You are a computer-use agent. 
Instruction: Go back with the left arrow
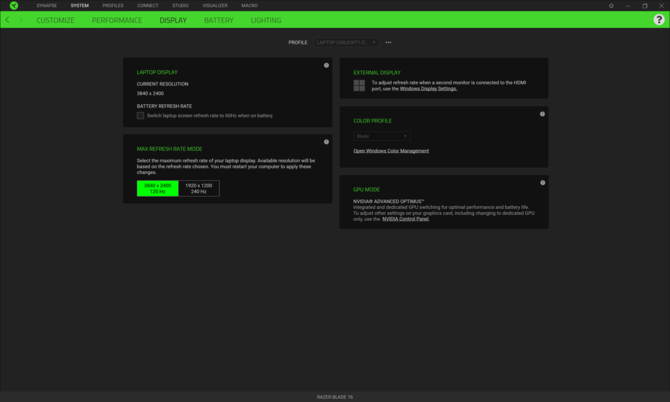click(7, 20)
